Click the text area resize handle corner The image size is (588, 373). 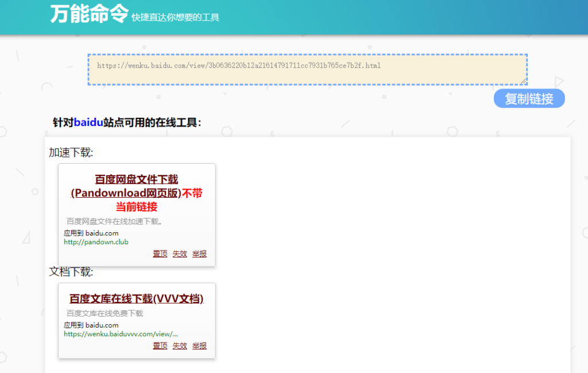pos(524,81)
